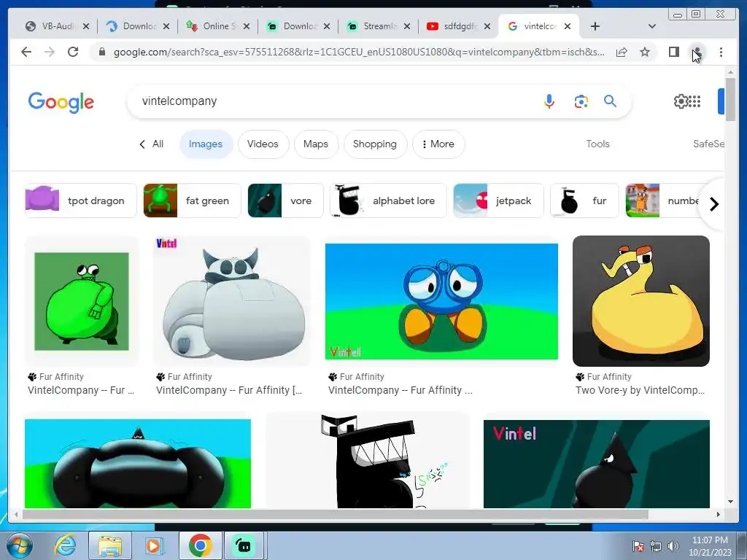747x560 pixels.
Task: Close the vintelcompany tab
Action: pyautogui.click(x=568, y=26)
